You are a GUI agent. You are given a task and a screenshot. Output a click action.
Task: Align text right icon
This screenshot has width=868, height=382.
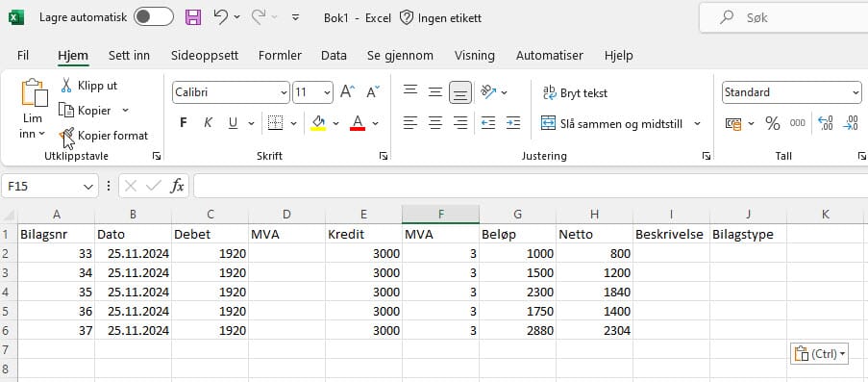[460, 123]
